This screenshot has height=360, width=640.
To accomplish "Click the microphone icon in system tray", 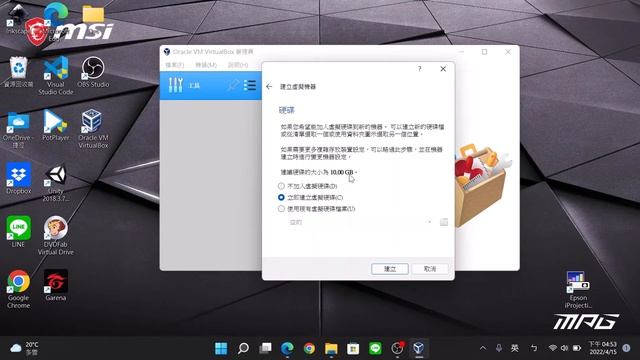I will [x=499, y=348].
